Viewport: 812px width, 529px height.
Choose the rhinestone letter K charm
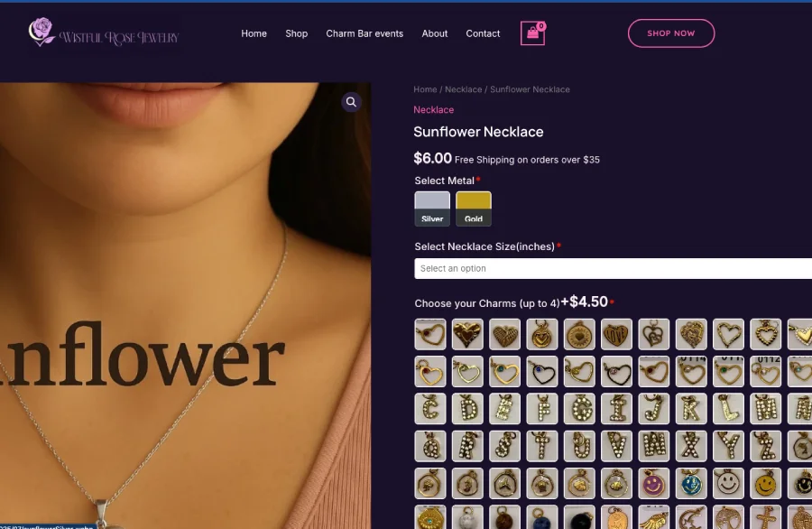click(x=691, y=409)
